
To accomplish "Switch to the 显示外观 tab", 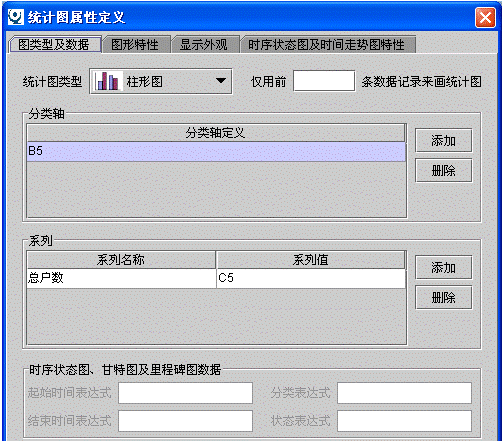I will 204,44.
